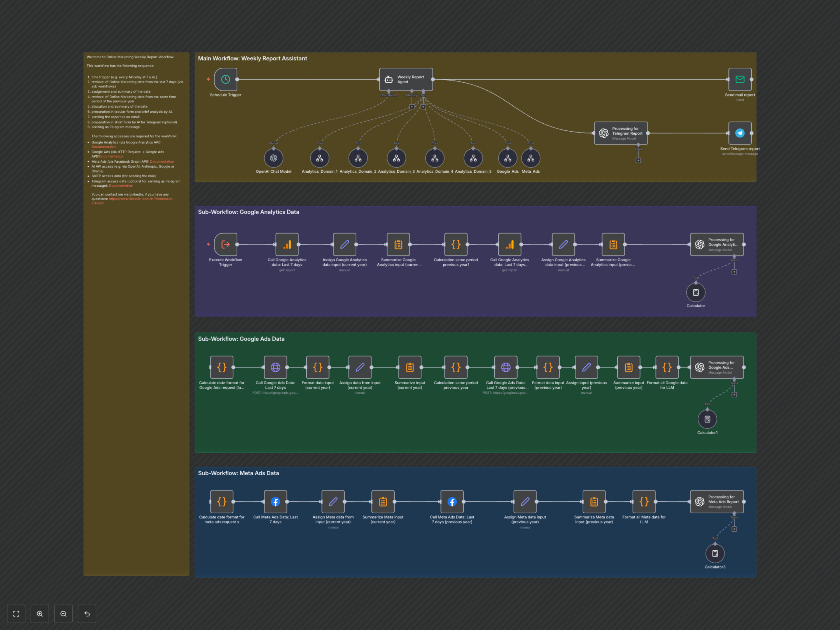This screenshot has width=840, height=630.
Task: Select the Analytics_Domain_3 sub-workflow tool node
Action: 396,158
